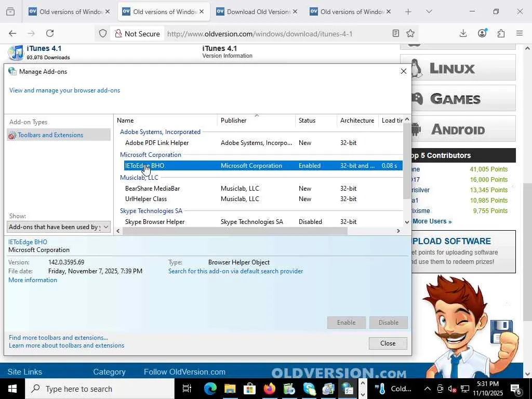
Task: Open the Skype icon on the taskbar
Action: (x=309, y=389)
